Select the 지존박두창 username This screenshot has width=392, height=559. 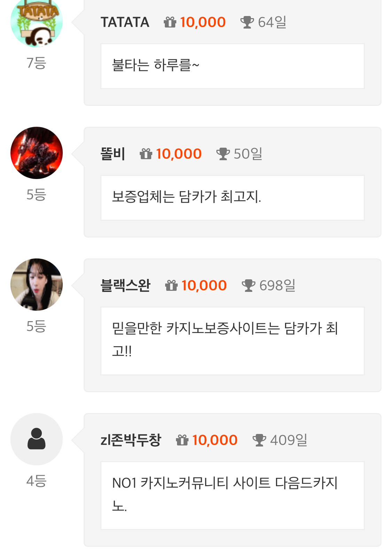tap(131, 440)
